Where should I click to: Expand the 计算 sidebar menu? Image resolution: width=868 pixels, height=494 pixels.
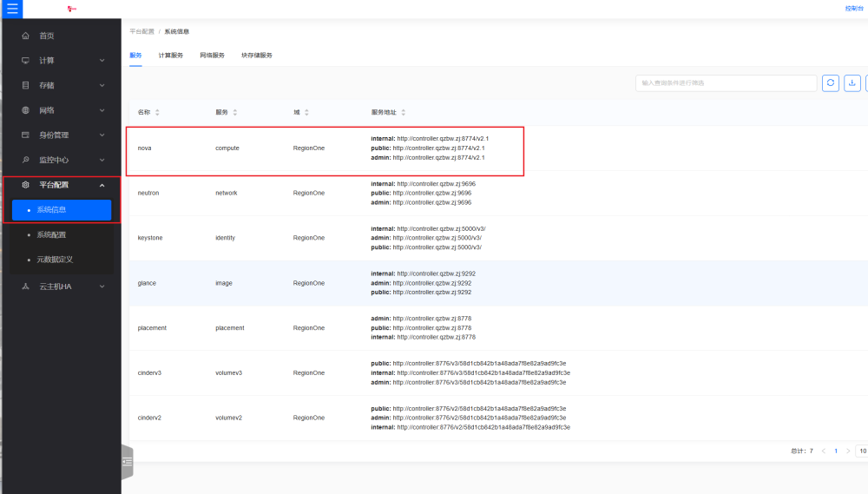(61, 61)
